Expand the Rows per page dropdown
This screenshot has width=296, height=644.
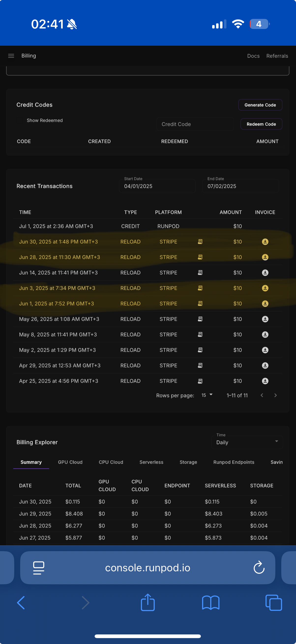tap(207, 395)
